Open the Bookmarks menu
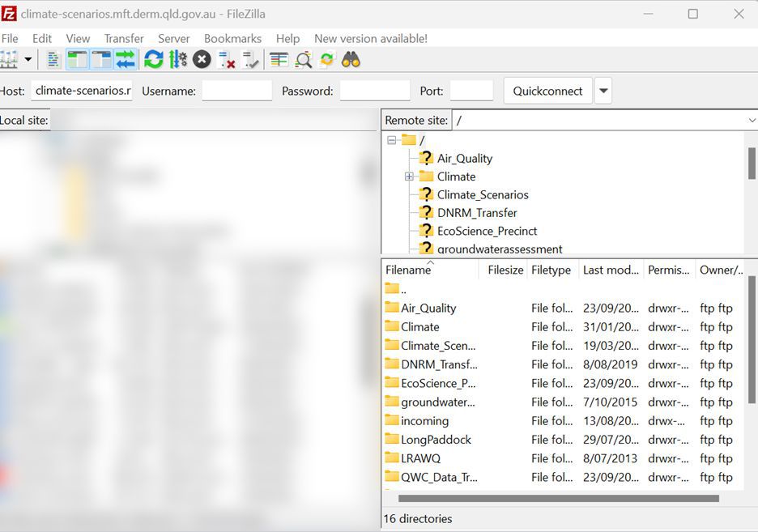Viewport: 758px width, 532px height. click(x=232, y=38)
